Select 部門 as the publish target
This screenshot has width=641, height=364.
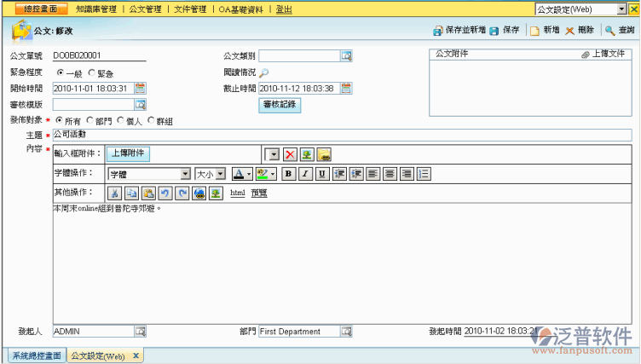90,121
